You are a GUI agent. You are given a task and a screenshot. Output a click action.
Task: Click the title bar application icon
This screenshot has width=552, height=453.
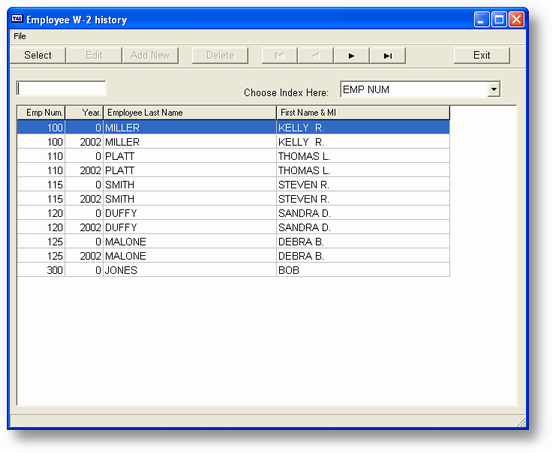[17, 19]
